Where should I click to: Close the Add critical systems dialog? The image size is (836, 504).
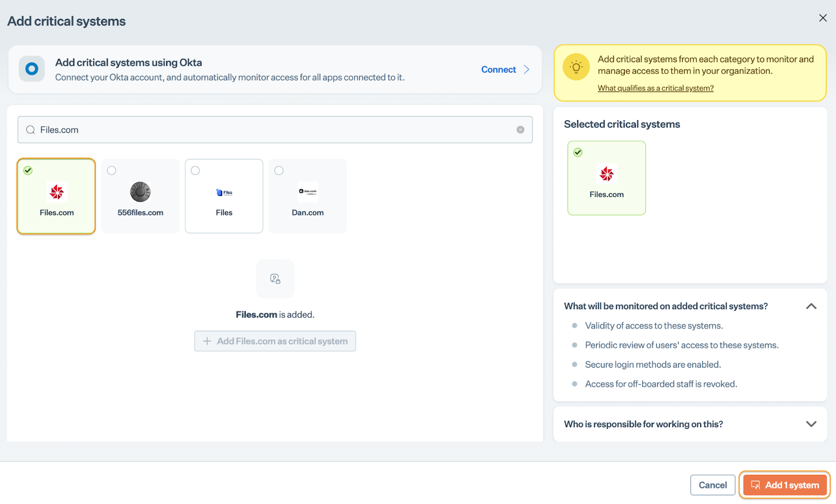click(822, 18)
